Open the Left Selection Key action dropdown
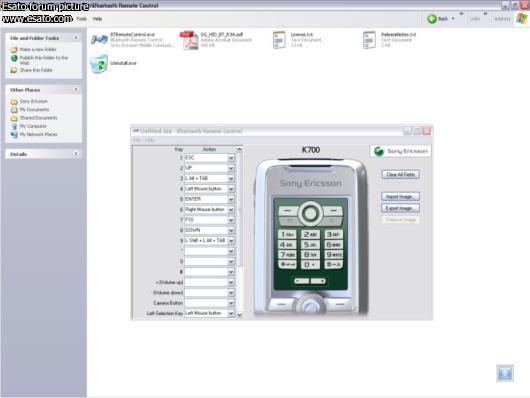Image resolution: width=530 pixels, height=398 pixels. click(231, 313)
